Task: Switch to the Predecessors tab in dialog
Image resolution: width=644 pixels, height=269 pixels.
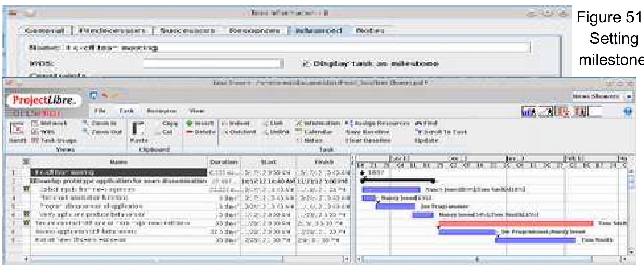Action: click(112, 31)
